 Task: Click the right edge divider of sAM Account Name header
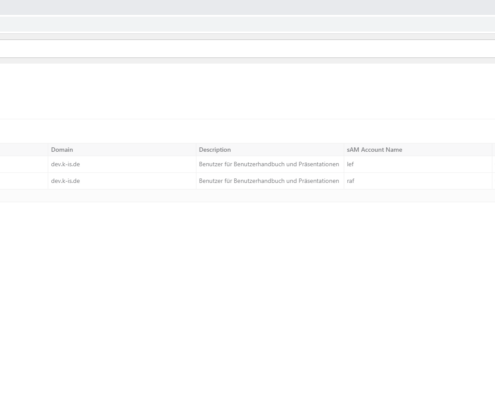(x=492, y=150)
